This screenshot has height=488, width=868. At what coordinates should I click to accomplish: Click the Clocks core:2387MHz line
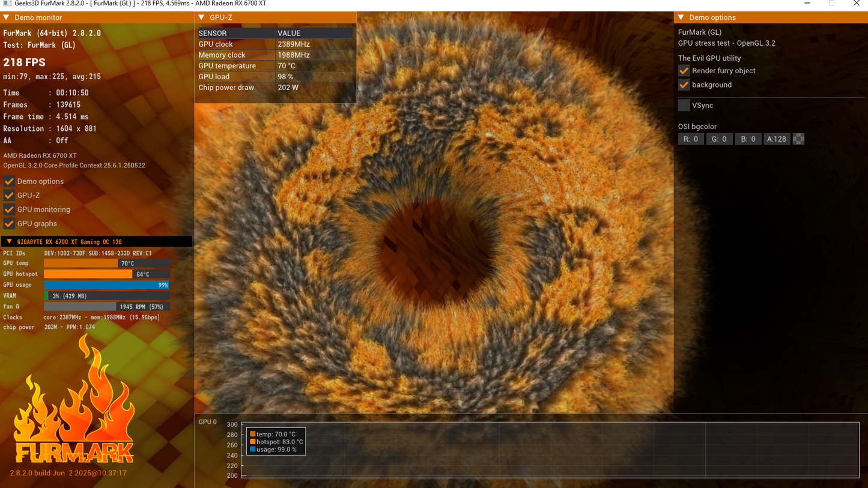point(82,318)
